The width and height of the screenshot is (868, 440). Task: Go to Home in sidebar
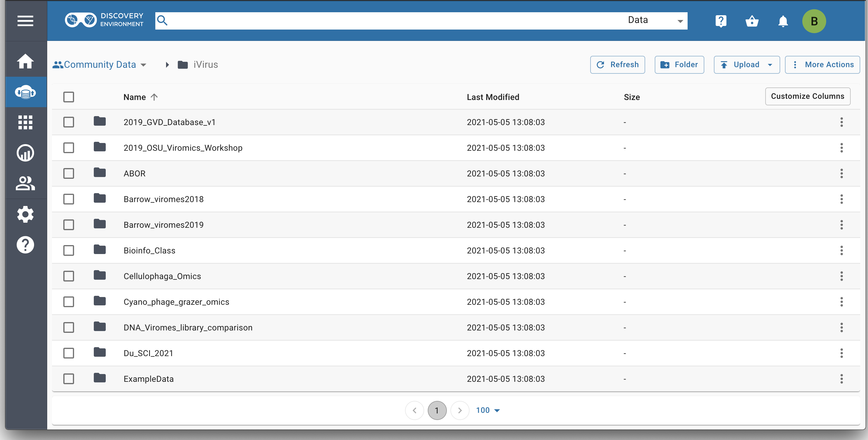pyautogui.click(x=25, y=61)
